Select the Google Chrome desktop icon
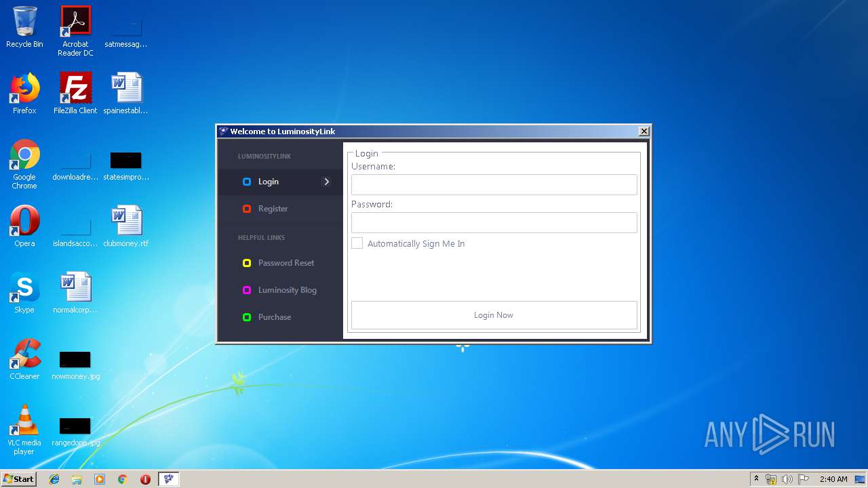 coord(24,164)
